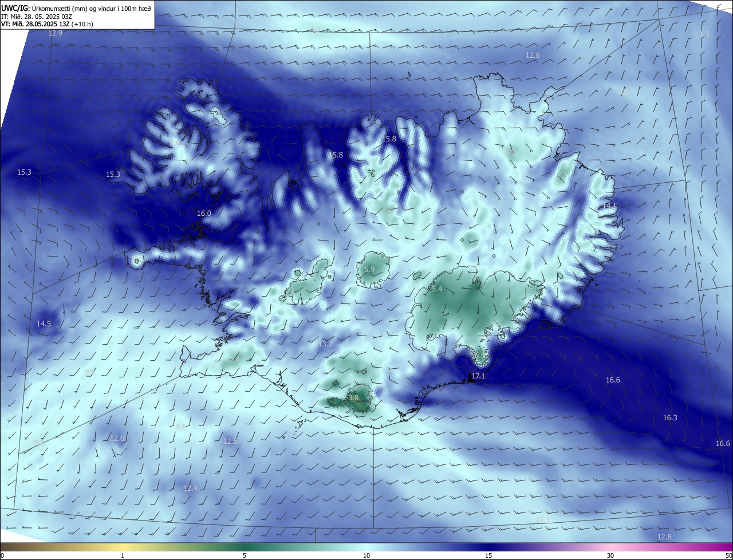Select the 1 tick label on the colorbar
This screenshot has height=560, width=733.
[x=123, y=555]
